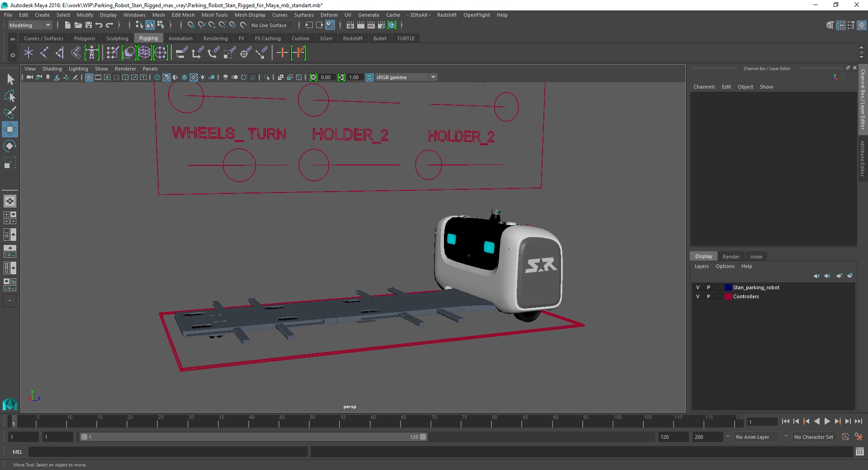Open the Deform menu
868x470 pixels.
click(x=329, y=15)
